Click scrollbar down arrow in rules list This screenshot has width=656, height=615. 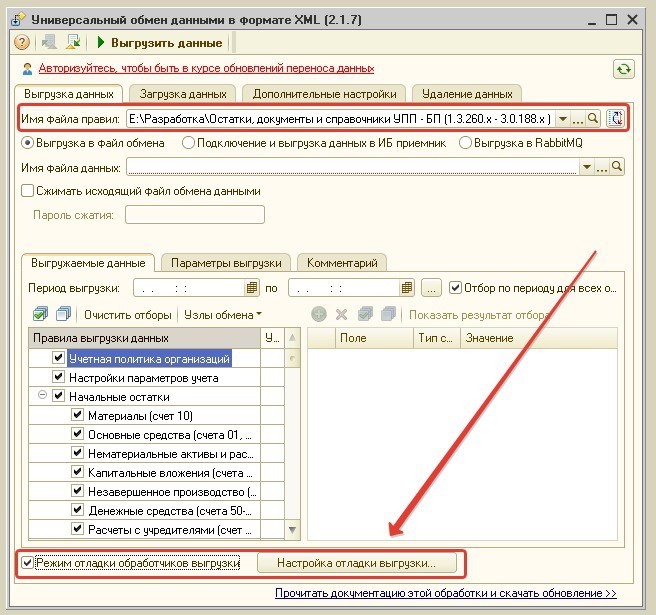tap(292, 530)
